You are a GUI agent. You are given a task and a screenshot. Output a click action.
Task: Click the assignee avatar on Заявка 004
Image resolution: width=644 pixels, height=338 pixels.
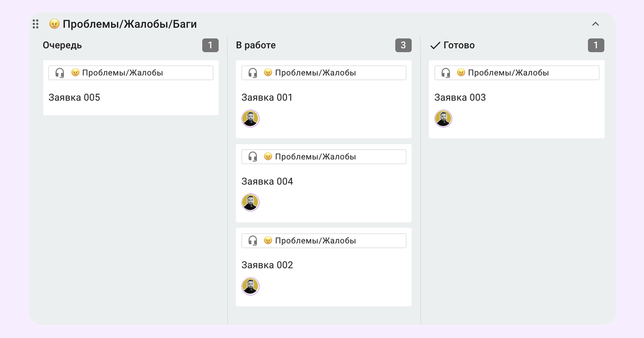(x=250, y=202)
